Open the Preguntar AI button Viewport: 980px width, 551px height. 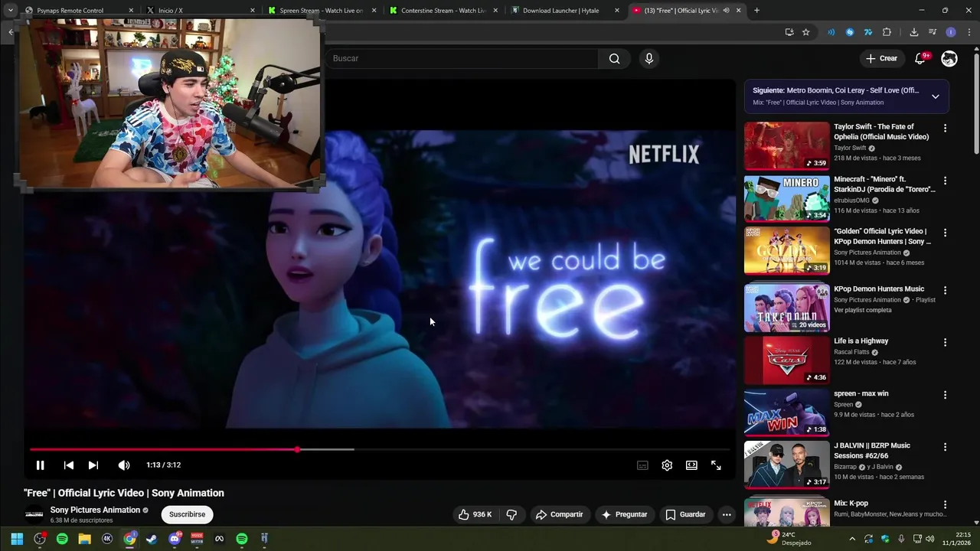625,514
